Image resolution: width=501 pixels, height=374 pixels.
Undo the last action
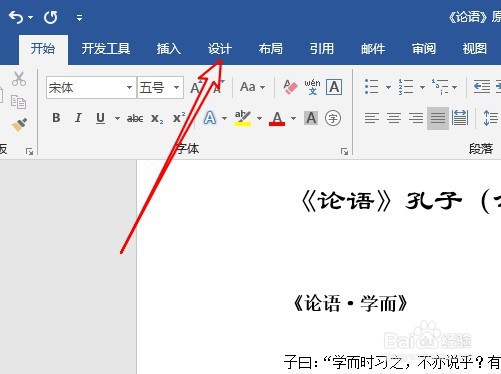pos(16,17)
